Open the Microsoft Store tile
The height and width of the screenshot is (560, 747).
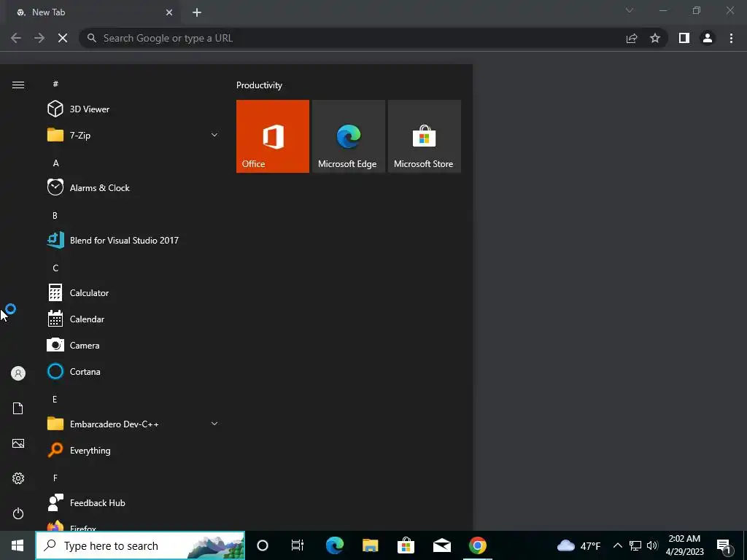424,136
